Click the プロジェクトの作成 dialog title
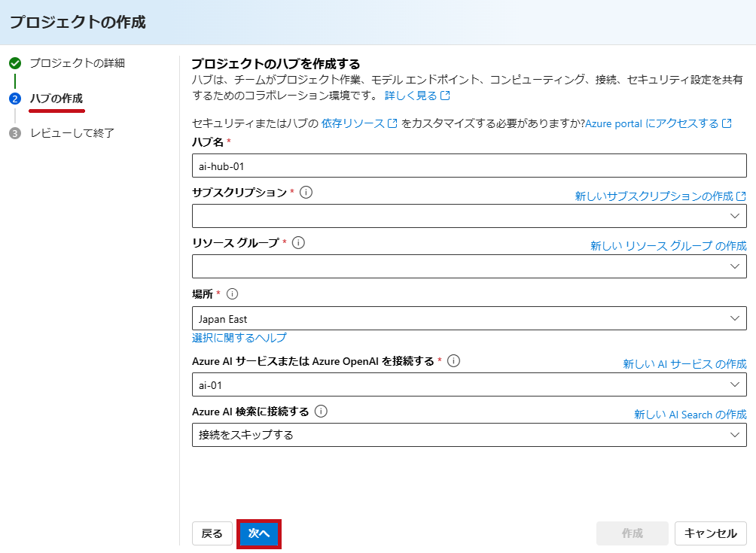This screenshot has width=756, height=553. pos(78,22)
